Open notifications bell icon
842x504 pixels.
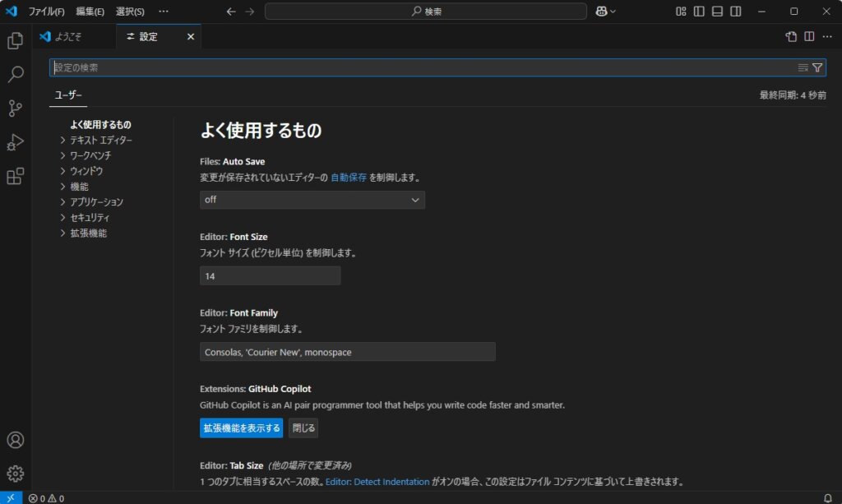(827, 498)
